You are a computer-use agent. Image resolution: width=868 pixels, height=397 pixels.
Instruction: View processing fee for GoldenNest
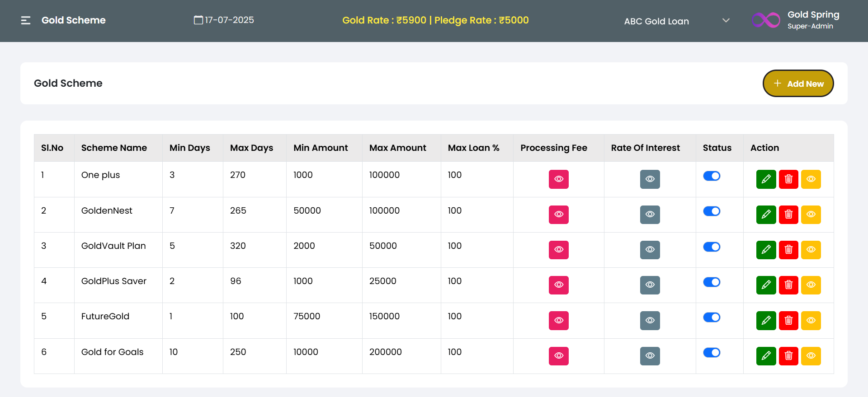559,215
